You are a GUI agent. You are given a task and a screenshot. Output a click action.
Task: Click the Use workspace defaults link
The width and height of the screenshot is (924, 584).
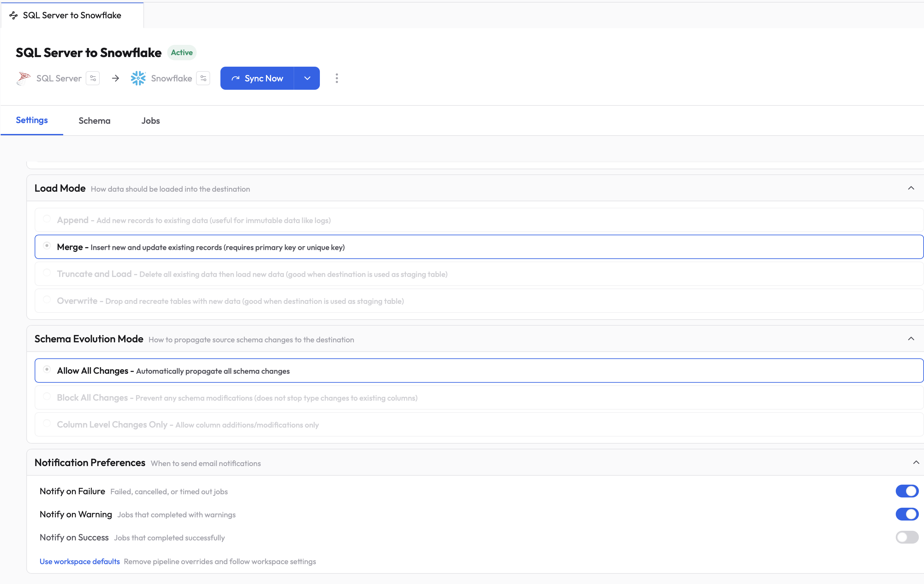pyautogui.click(x=80, y=561)
